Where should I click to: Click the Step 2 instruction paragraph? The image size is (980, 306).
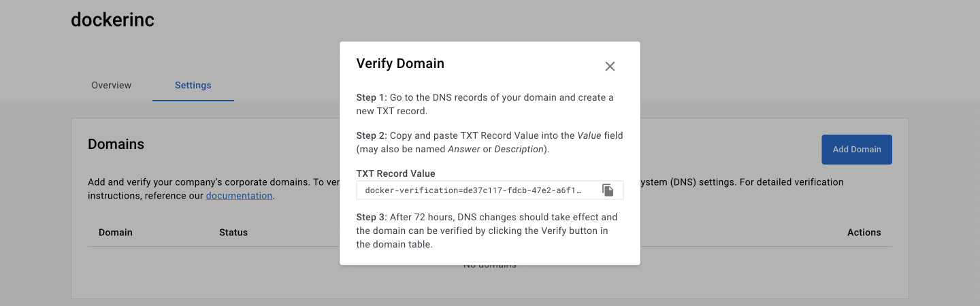[489, 142]
